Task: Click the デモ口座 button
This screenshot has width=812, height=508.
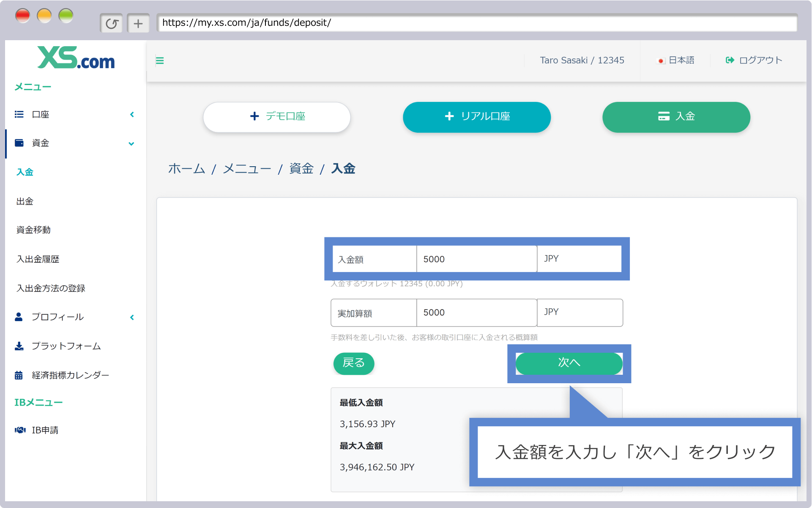Action: click(277, 117)
